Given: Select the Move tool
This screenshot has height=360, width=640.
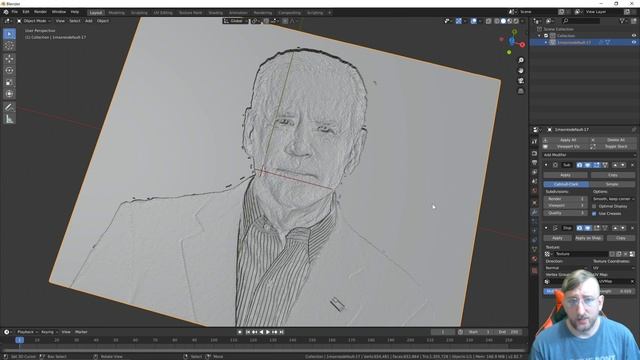Looking at the screenshot, I should [9, 59].
